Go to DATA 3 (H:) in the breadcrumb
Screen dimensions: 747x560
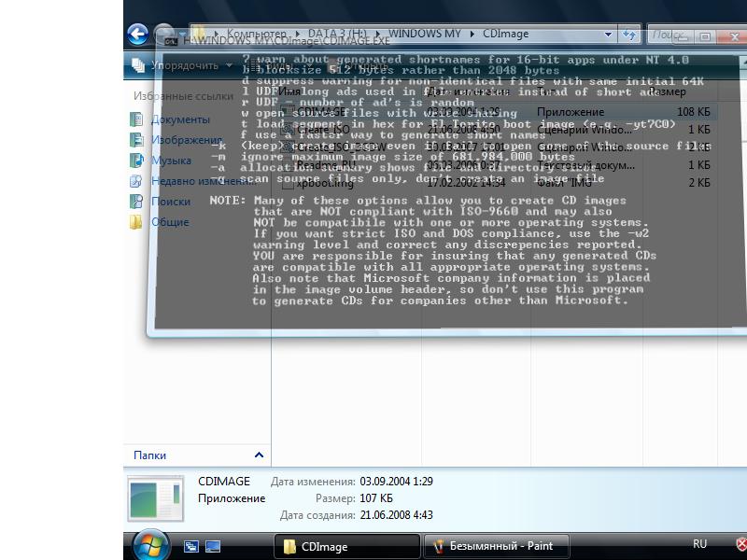tap(337, 34)
